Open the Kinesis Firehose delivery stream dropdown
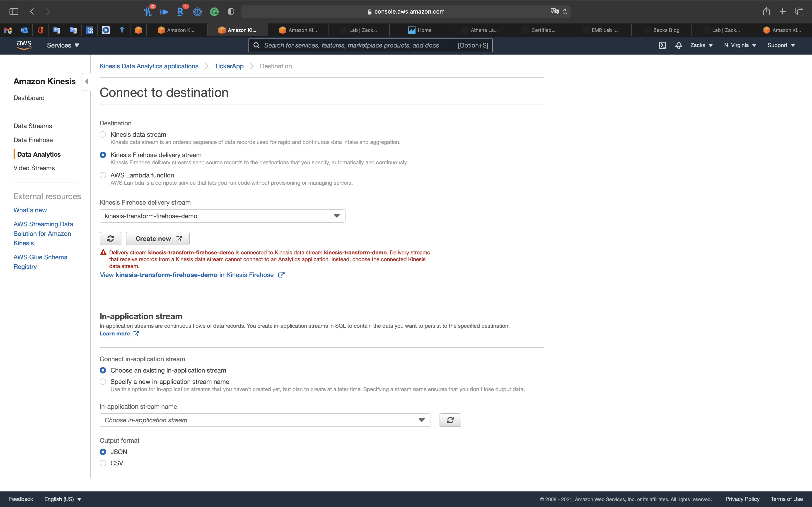 (x=222, y=216)
